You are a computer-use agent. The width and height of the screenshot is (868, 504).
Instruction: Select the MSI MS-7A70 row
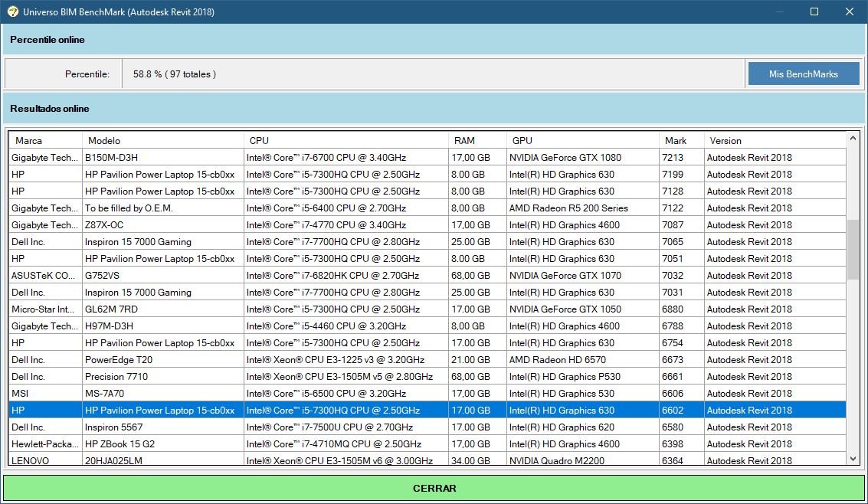point(427,394)
